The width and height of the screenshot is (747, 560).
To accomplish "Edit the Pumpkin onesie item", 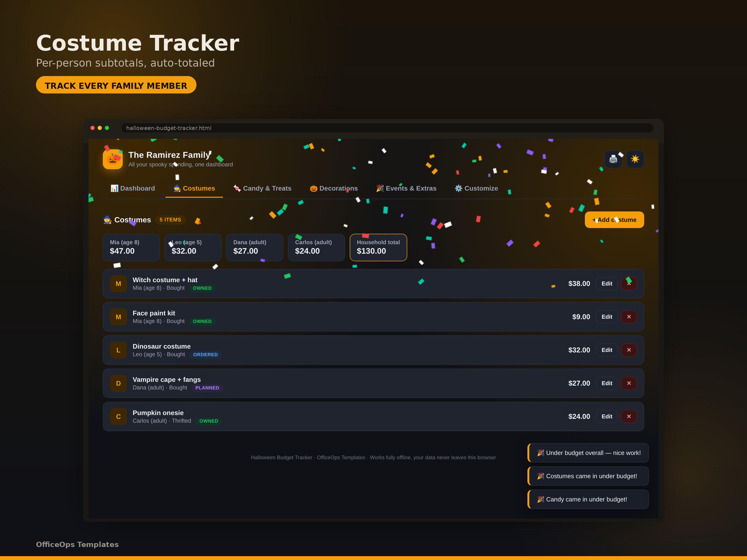I will [606, 416].
